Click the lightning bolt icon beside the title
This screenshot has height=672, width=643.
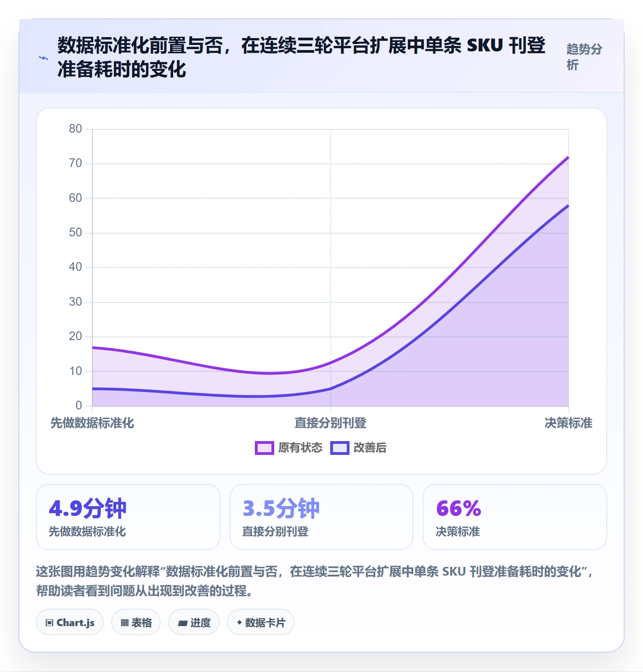click(x=43, y=58)
